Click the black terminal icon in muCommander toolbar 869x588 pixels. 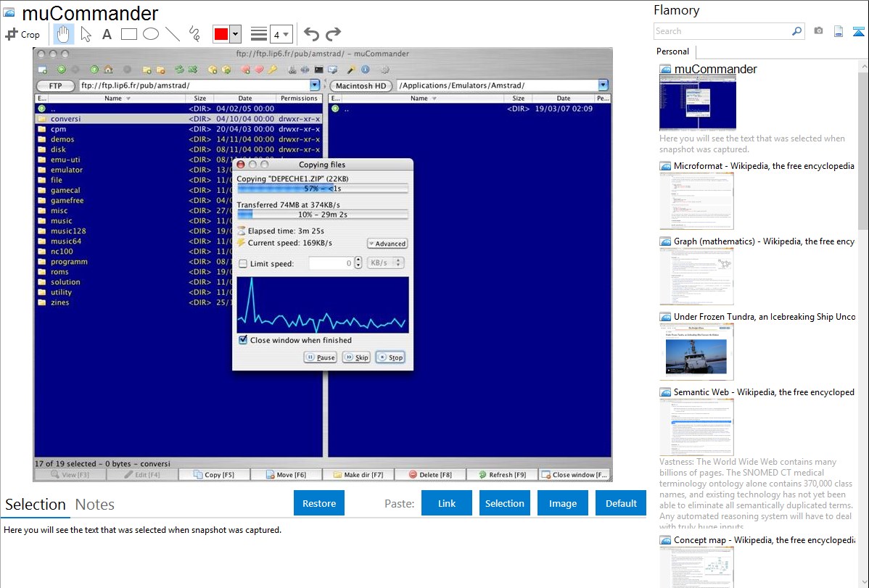click(318, 70)
